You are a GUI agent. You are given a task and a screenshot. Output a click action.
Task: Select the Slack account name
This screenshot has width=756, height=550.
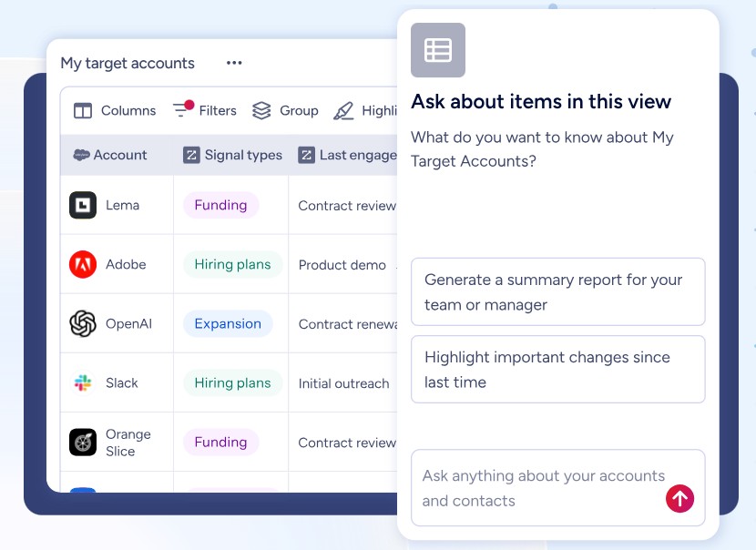(x=122, y=383)
